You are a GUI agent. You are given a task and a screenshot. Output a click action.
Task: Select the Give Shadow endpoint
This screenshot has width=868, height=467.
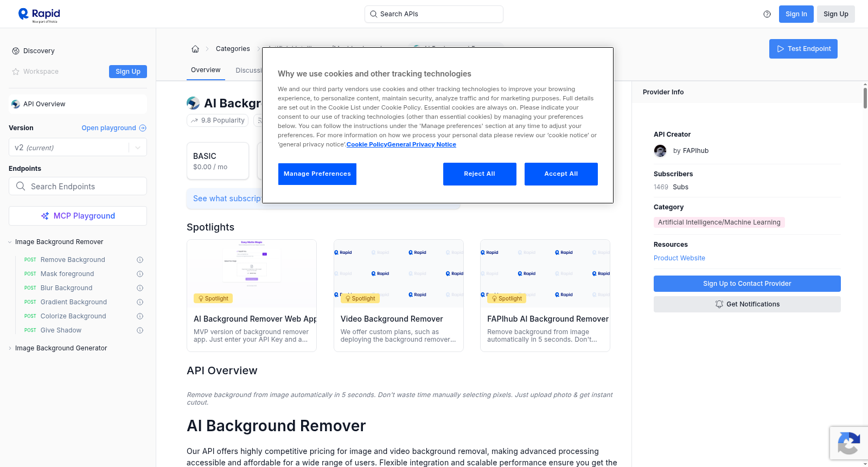click(x=61, y=330)
